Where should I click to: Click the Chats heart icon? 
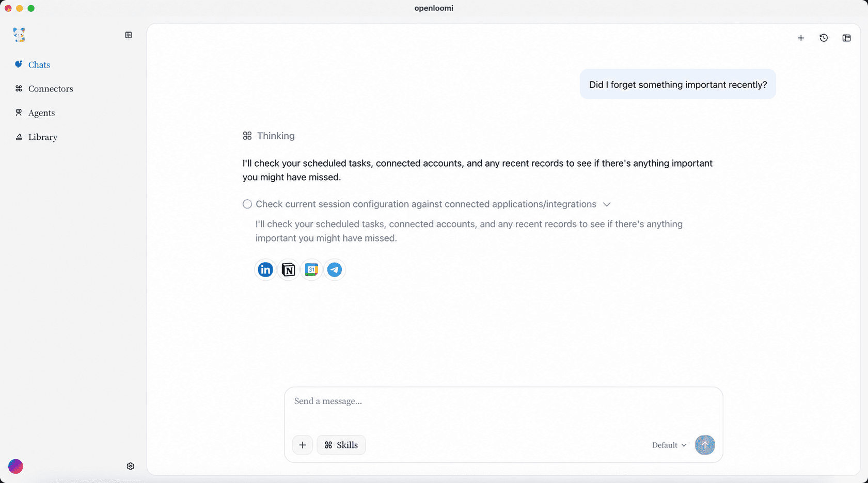pyautogui.click(x=19, y=65)
